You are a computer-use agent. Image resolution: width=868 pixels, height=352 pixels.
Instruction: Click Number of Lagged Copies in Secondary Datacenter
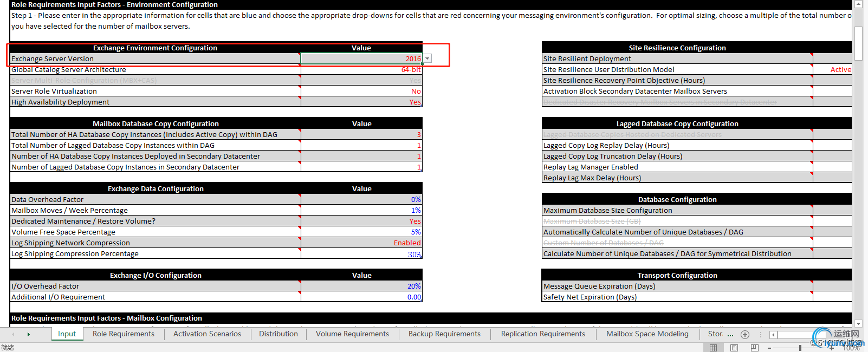(x=156, y=167)
